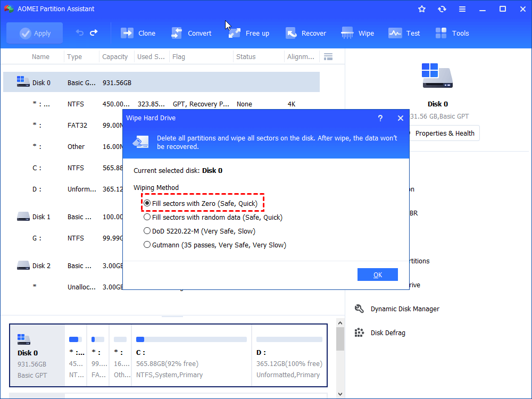This screenshot has width=532, height=399.
Task: Select the 45... NT recovery block in disk map
Action: [76, 355]
